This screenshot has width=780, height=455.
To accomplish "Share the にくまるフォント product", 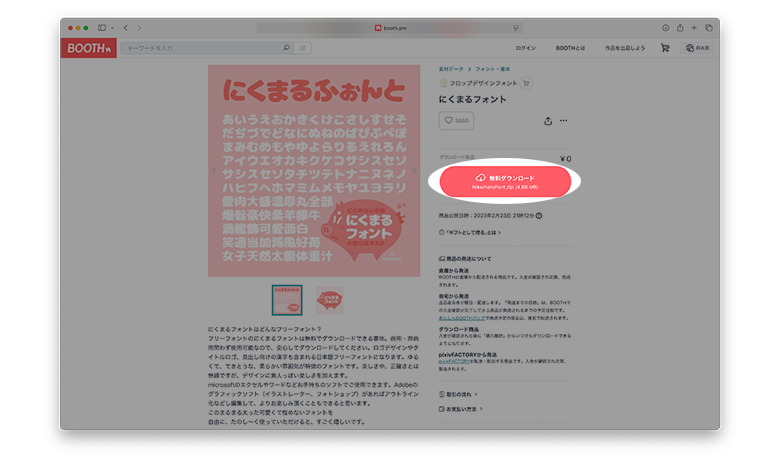I will coord(548,121).
